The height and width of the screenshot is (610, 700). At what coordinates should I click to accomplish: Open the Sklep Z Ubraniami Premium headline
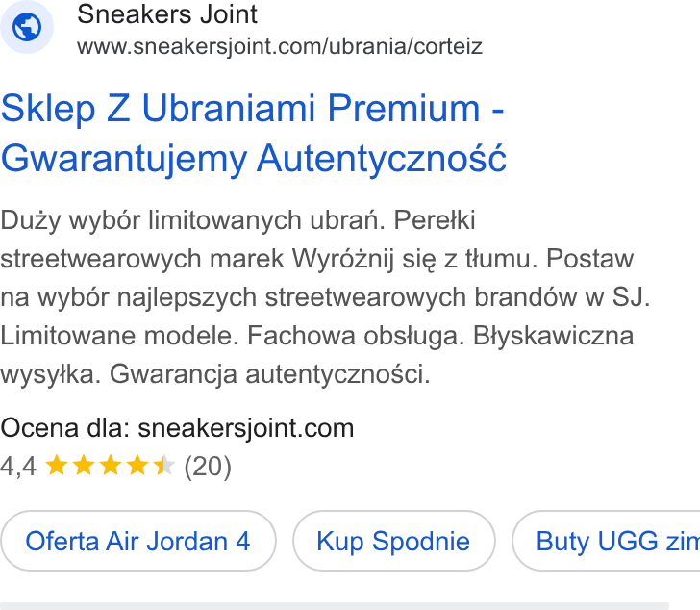[252, 108]
